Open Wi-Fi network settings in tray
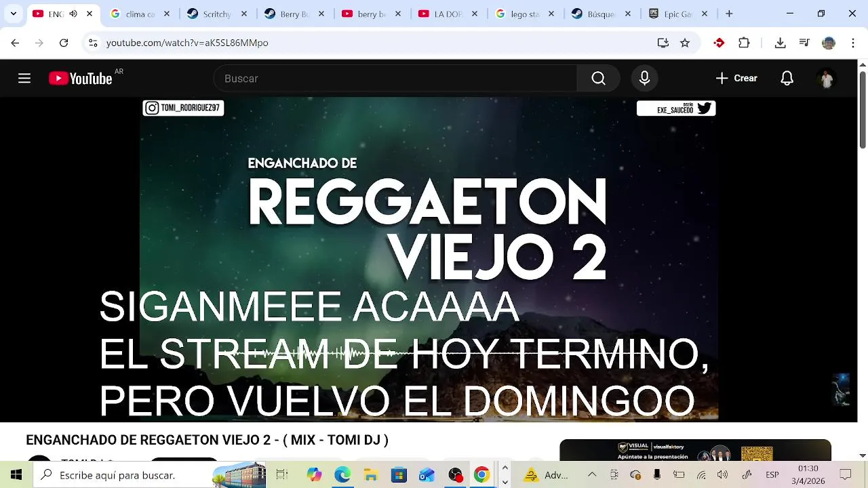The width and height of the screenshot is (868, 488). pos(701,475)
